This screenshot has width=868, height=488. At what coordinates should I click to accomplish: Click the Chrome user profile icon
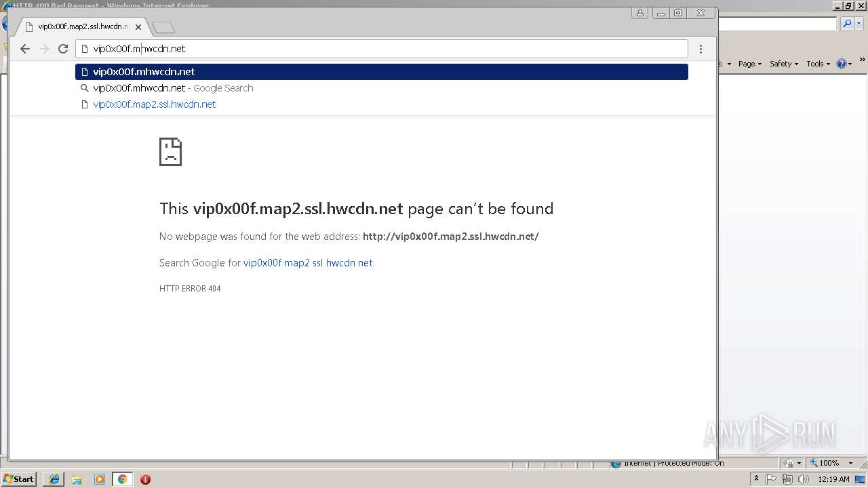click(x=640, y=13)
